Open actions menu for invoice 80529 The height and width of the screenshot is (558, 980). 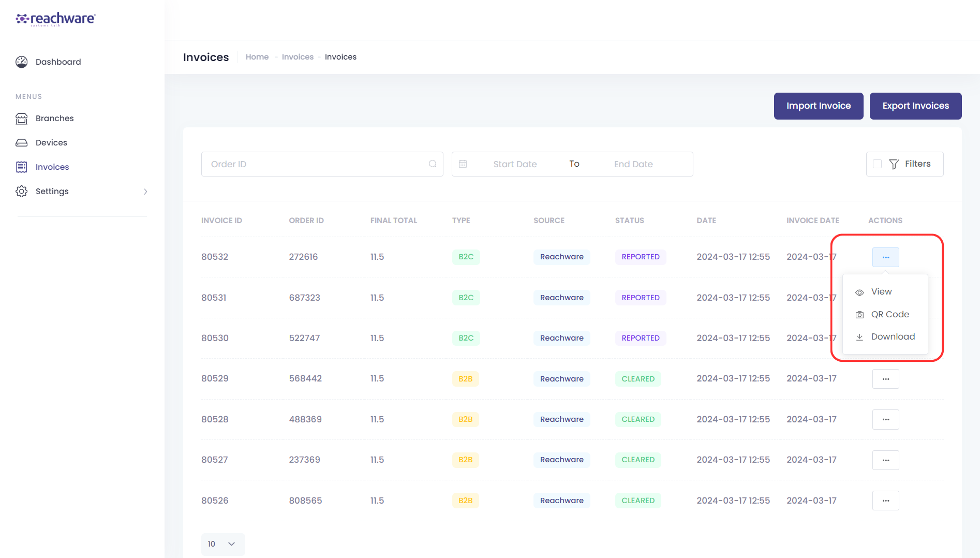tap(886, 379)
